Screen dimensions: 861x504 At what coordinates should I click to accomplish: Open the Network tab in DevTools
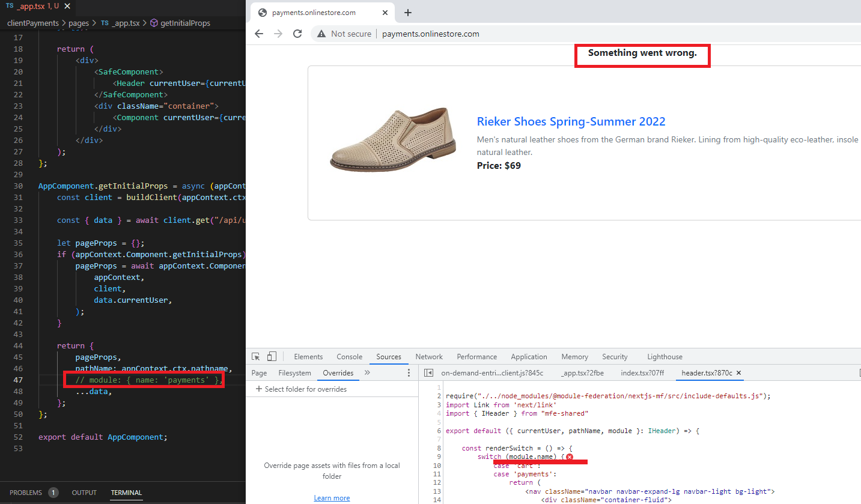tap(429, 357)
